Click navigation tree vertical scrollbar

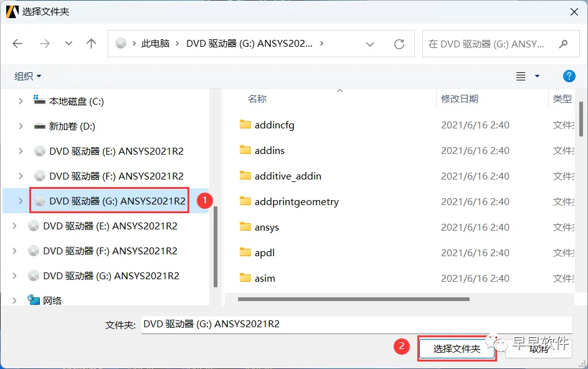216,247
